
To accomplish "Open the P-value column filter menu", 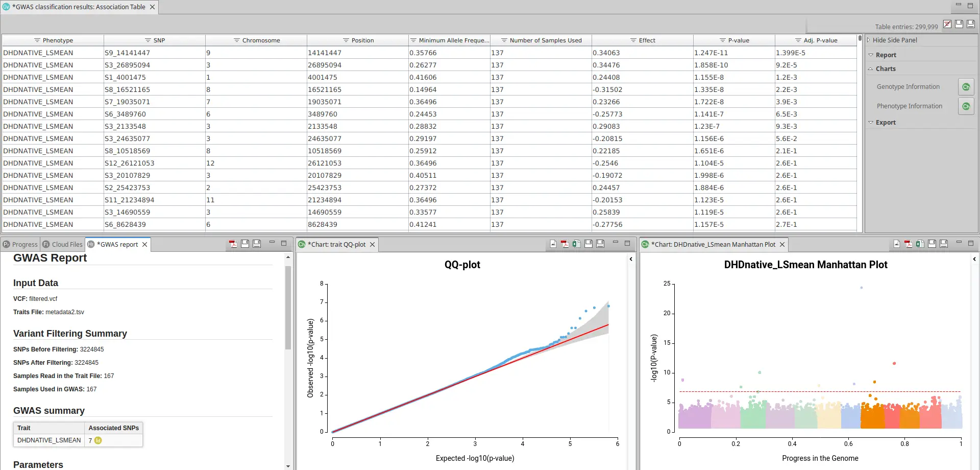I will click(722, 40).
